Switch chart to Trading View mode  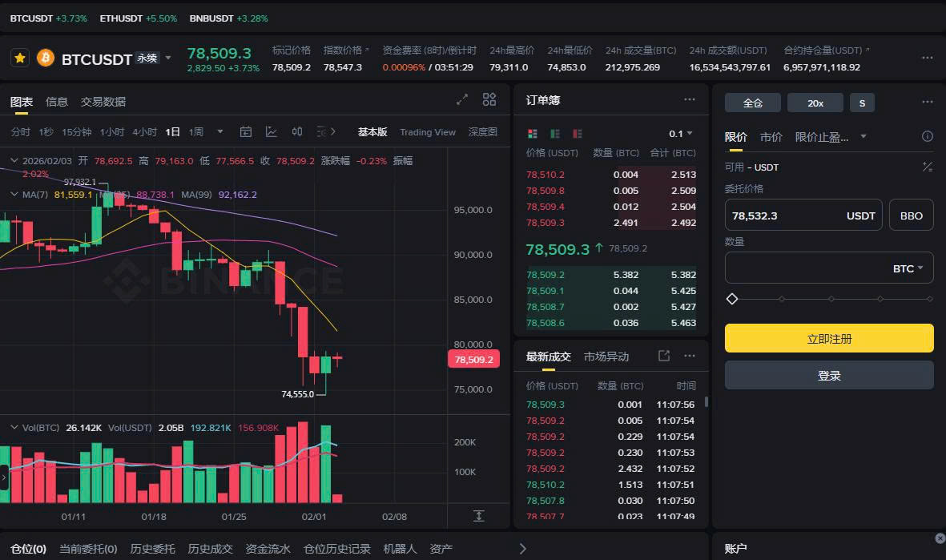(428, 132)
